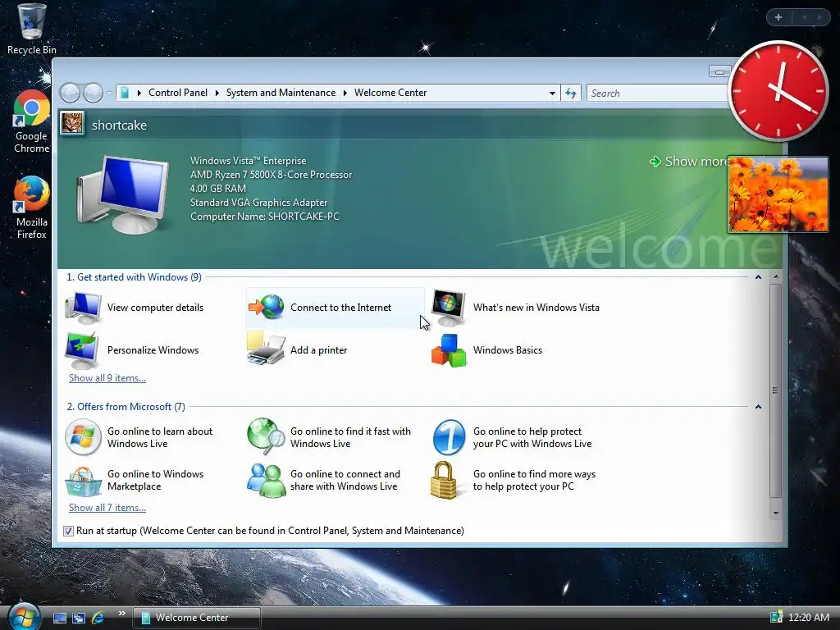Screen dimensions: 840x630
Task: Click Switch between windows quick launch icon
Action: 79,618
